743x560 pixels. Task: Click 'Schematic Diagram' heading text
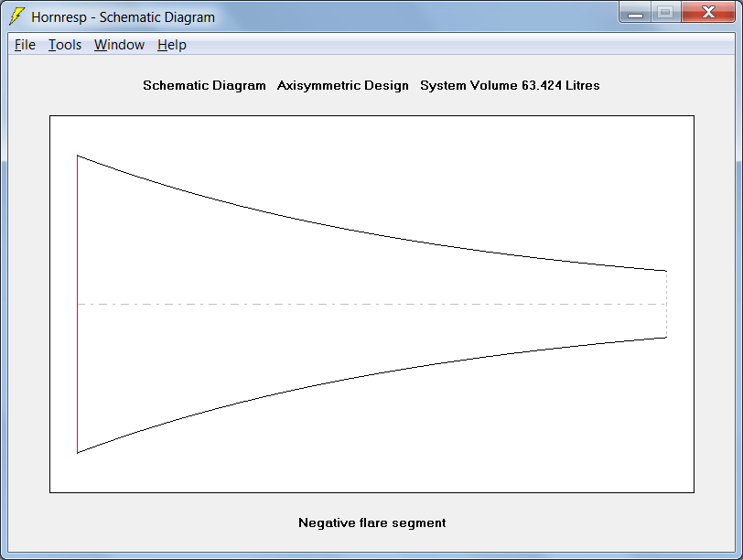pos(204,85)
